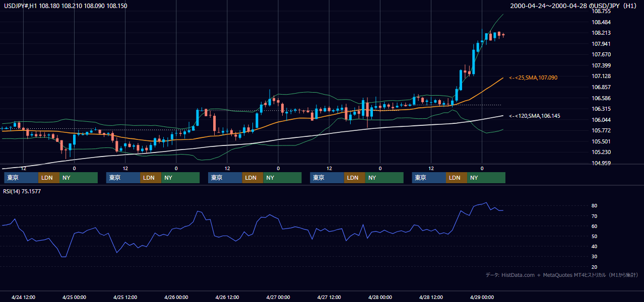Click the 4/28 12:00 time axis label
The width and height of the screenshot is (644, 302).
click(431, 297)
